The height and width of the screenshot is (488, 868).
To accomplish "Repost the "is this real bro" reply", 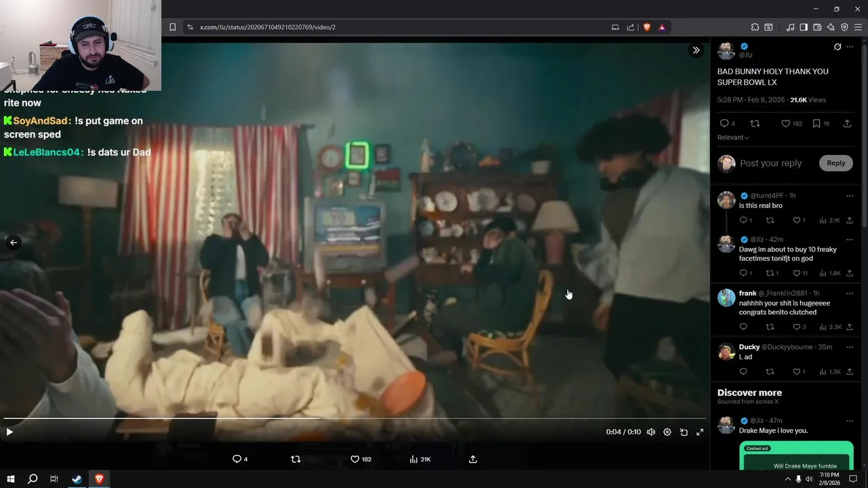I will pos(770,220).
